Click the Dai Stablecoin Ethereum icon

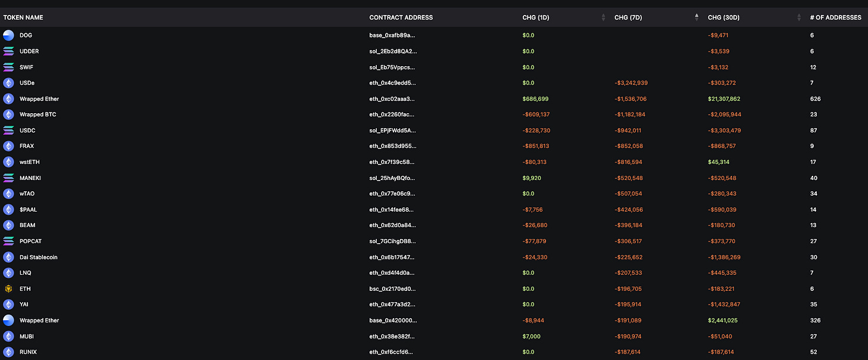click(x=8, y=257)
